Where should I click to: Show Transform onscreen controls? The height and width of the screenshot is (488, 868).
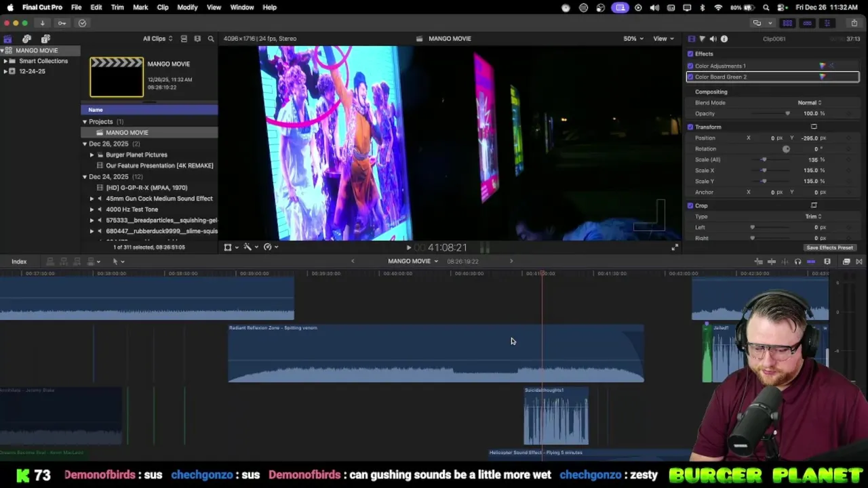tap(814, 127)
